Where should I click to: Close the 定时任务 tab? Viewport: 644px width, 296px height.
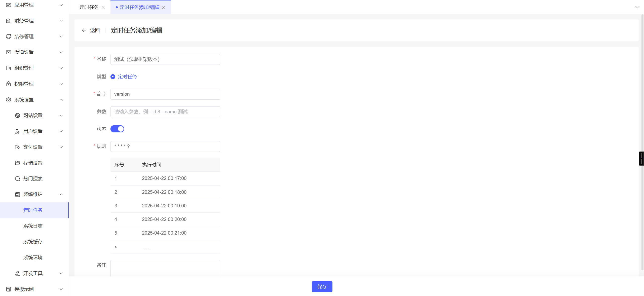pyautogui.click(x=103, y=8)
